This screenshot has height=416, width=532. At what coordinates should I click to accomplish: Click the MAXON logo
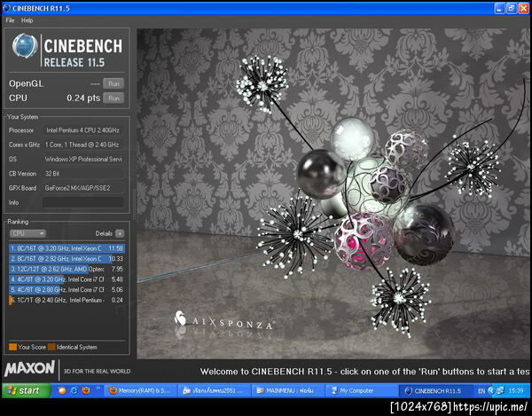tap(29, 369)
